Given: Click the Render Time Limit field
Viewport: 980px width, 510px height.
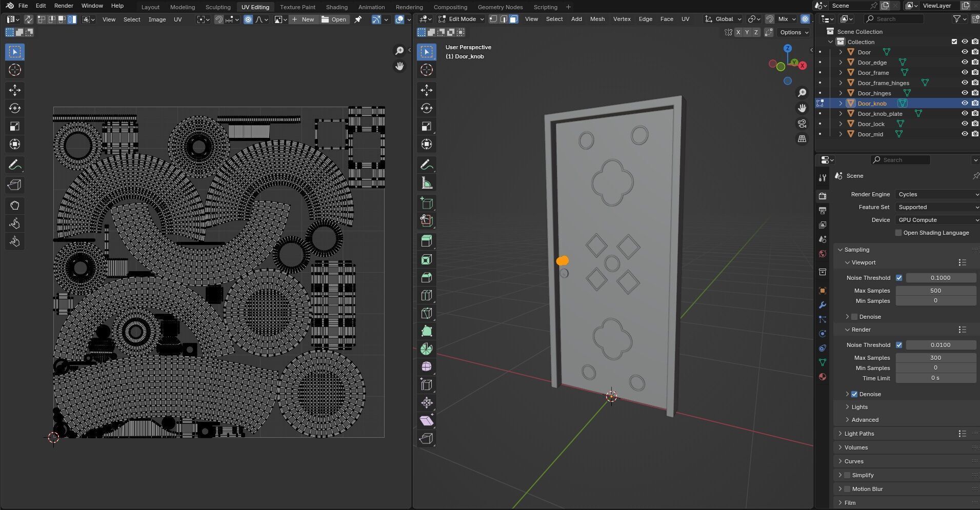Looking at the screenshot, I should [x=935, y=378].
